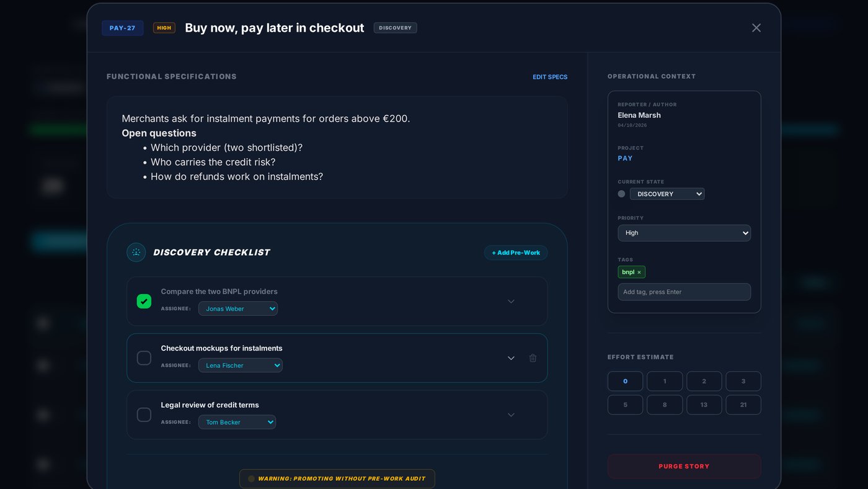Click Edit Specs link
The width and height of the screenshot is (868, 489).
[550, 77]
